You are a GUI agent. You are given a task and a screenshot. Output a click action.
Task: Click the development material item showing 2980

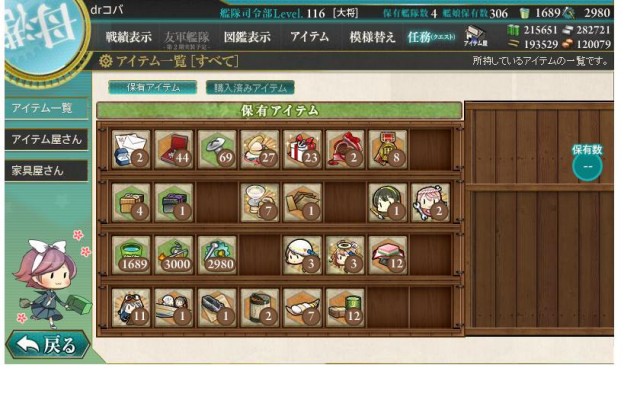pyautogui.click(x=217, y=255)
